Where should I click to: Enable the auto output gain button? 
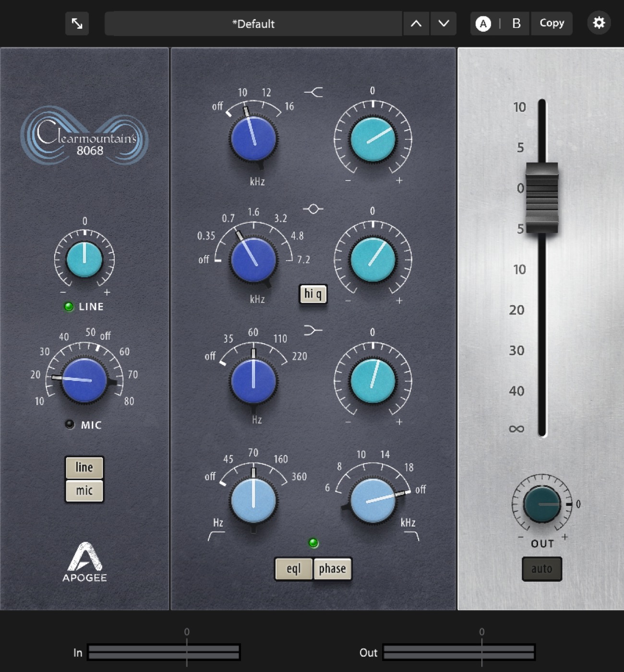[x=542, y=569]
